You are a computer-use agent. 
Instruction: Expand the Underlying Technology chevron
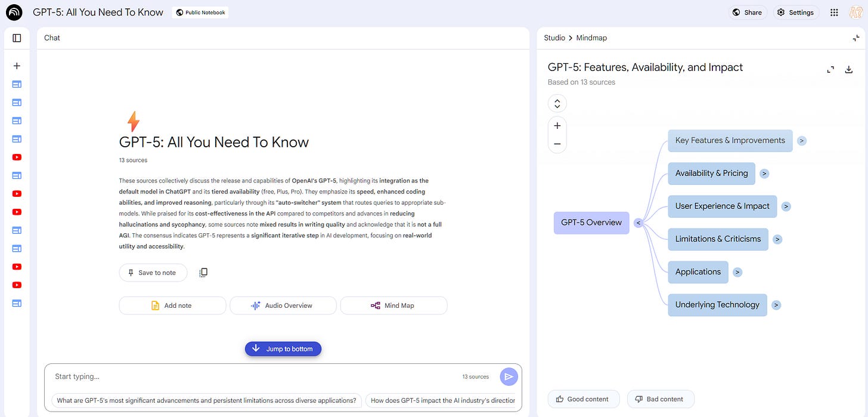coord(776,305)
